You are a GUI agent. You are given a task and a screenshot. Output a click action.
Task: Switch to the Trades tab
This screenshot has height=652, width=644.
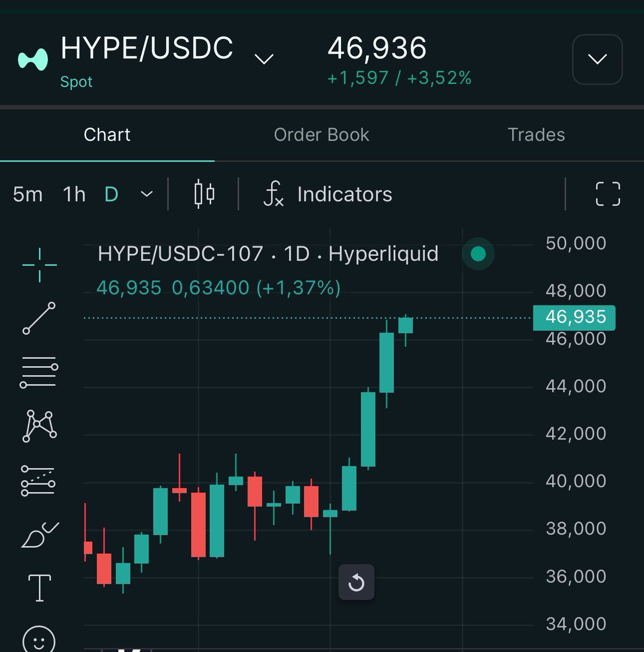click(x=536, y=135)
